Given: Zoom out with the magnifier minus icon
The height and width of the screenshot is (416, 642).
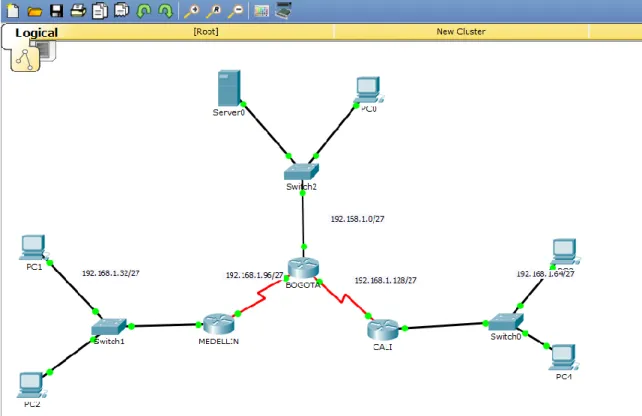Looking at the screenshot, I should coord(235,11).
